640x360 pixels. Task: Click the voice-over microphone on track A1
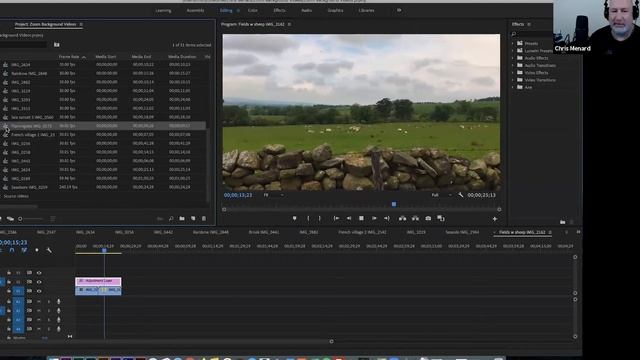(58, 301)
